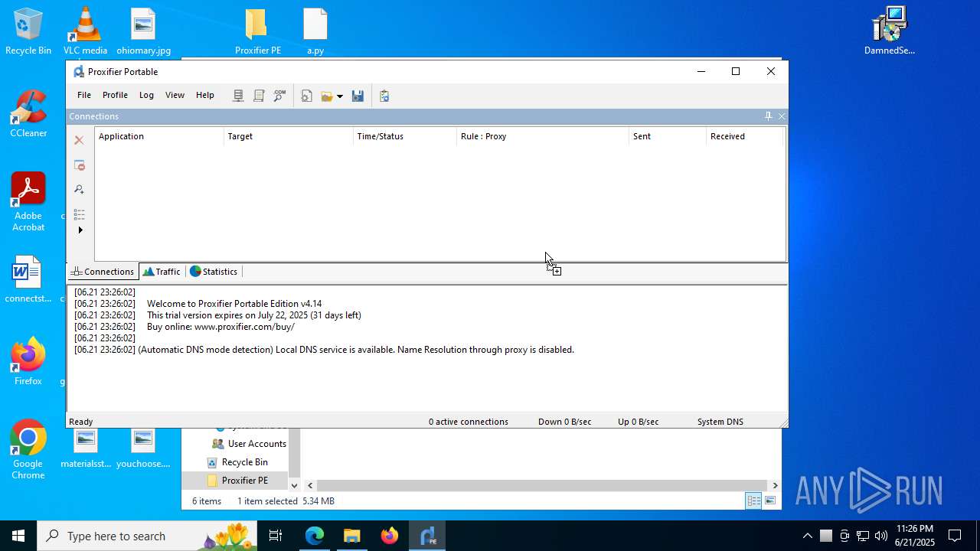Select the Proxifier PE desktop folder
Image resolution: width=980 pixels, height=551 pixels.
pyautogui.click(x=257, y=31)
